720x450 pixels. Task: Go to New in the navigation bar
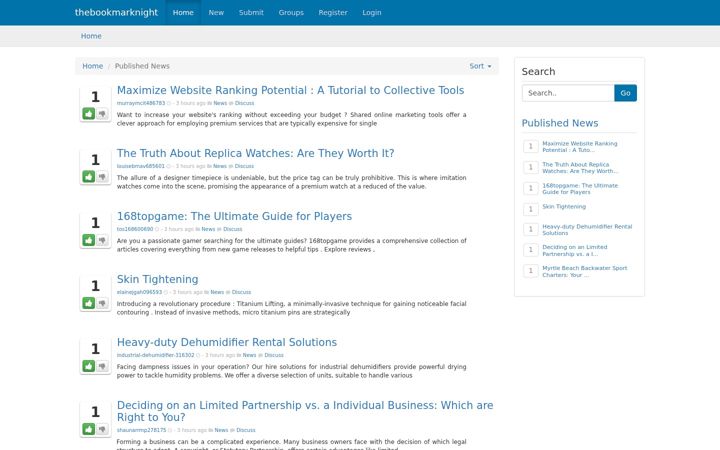[x=216, y=12]
